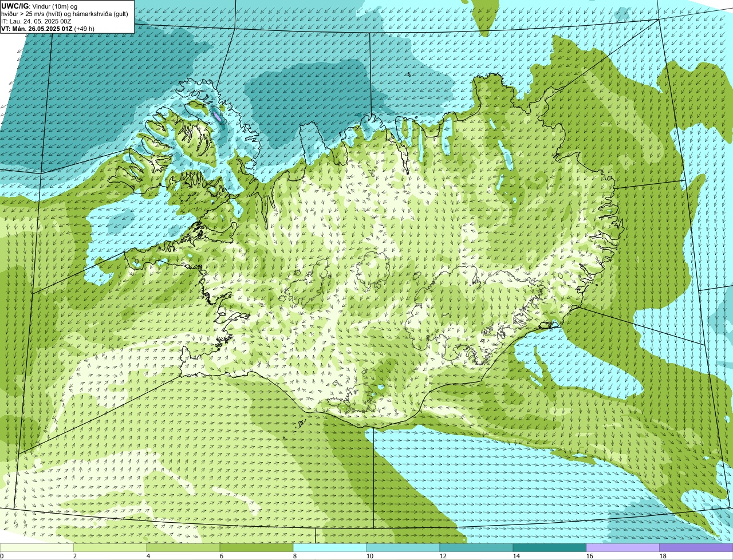Select the light yellow-green 2–4 m/s legend swatch
Screen dimensions: 733x560
pos(110,548)
